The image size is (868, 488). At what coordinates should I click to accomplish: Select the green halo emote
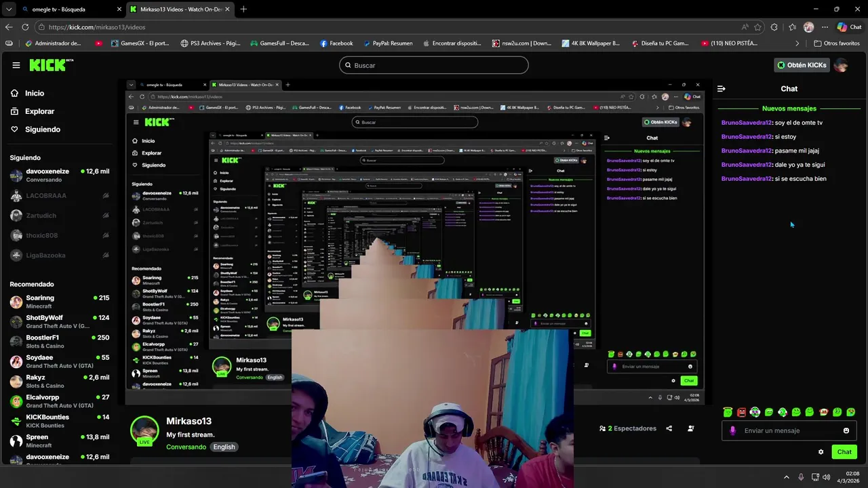(x=728, y=412)
